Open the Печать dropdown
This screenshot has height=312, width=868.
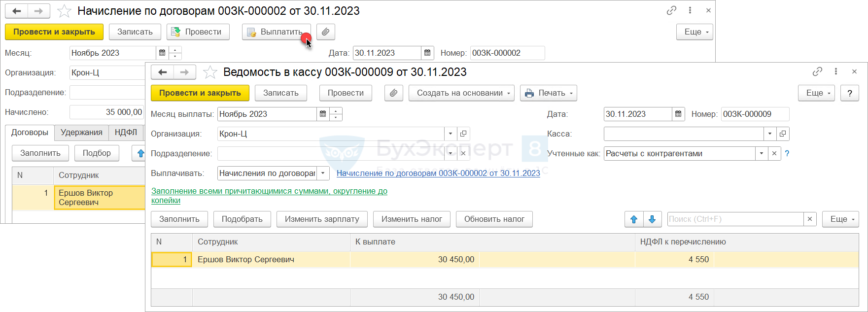549,93
